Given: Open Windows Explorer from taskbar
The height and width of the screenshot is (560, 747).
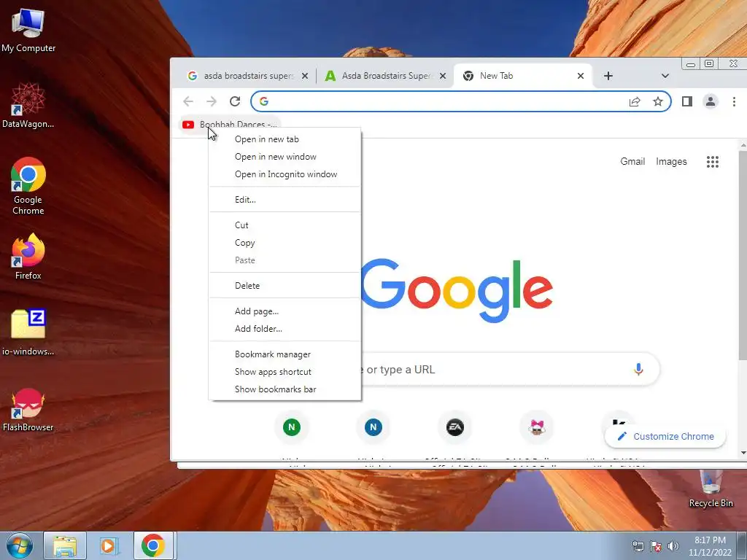Looking at the screenshot, I should pyautogui.click(x=65, y=546).
